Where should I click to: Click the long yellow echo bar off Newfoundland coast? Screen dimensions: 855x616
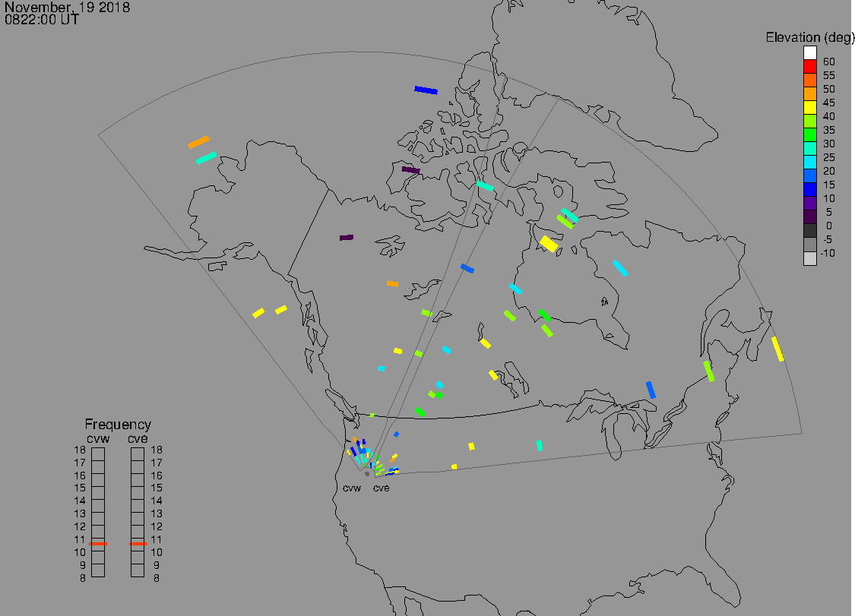click(x=777, y=349)
